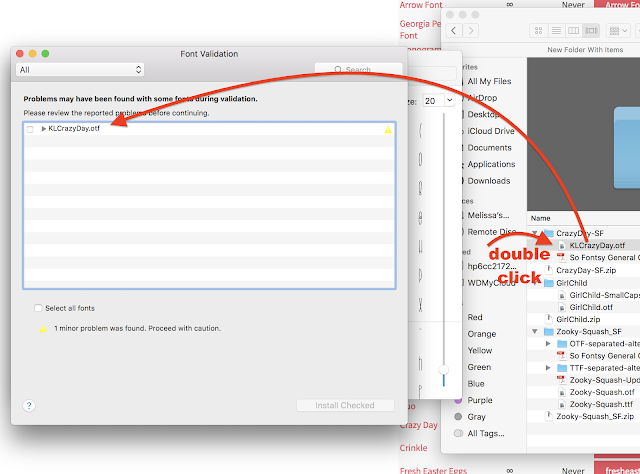Click the TTF-separated-alte folder icon

coord(562,368)
